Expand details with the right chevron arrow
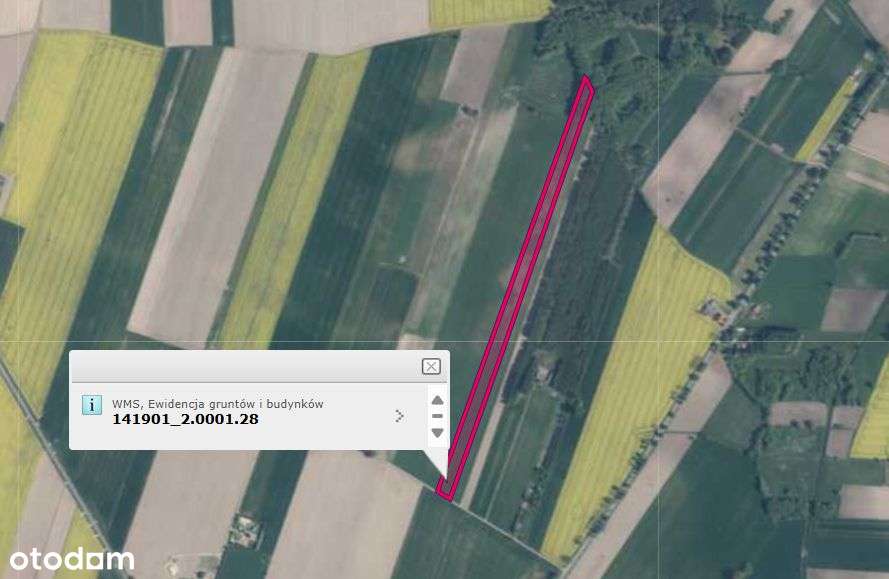 pos(400,416)
